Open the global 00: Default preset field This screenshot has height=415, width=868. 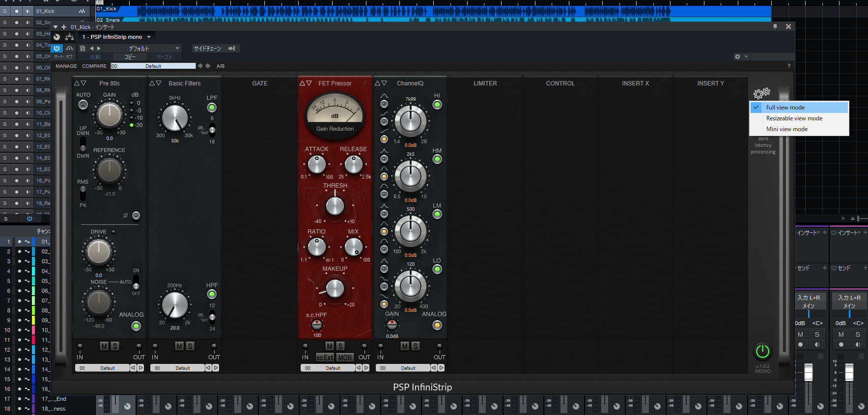point(153,66)
